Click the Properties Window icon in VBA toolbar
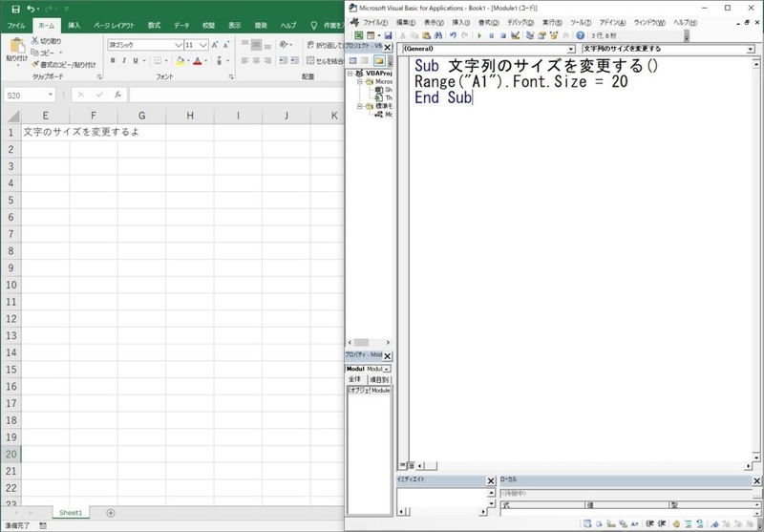 click(541, 35)
